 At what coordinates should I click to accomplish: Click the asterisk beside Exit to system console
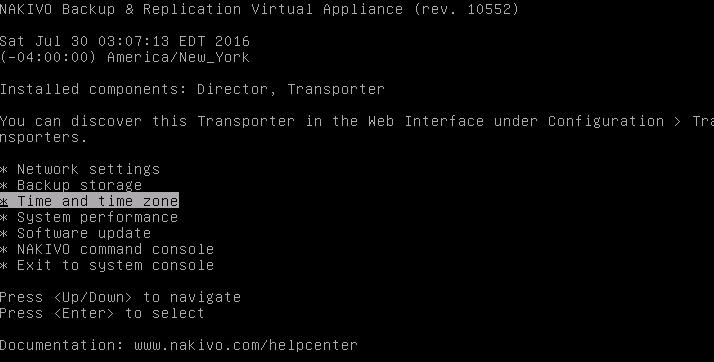(4, 265)
